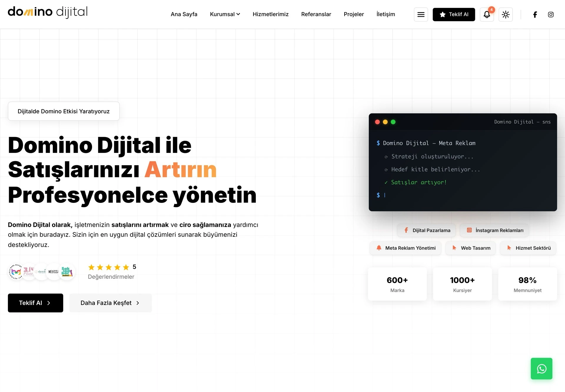565x392 pixels.
Task: Click 'Hedef kitle belirleniyor...' terminal line
Action: [432, 169]
